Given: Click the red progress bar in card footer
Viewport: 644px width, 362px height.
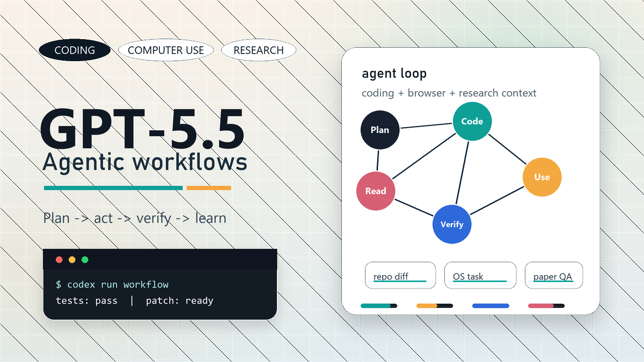Looking at the screenshot, I should [x=546, y=306].
